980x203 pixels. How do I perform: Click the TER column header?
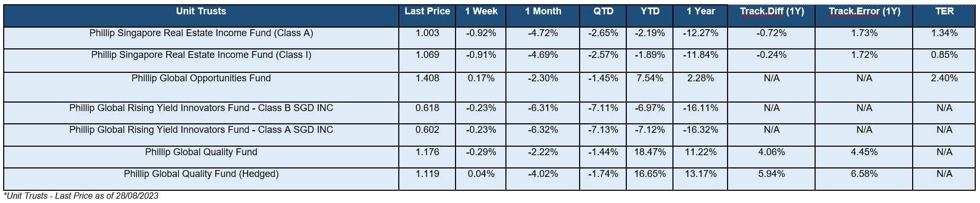[x=944, y=11]
